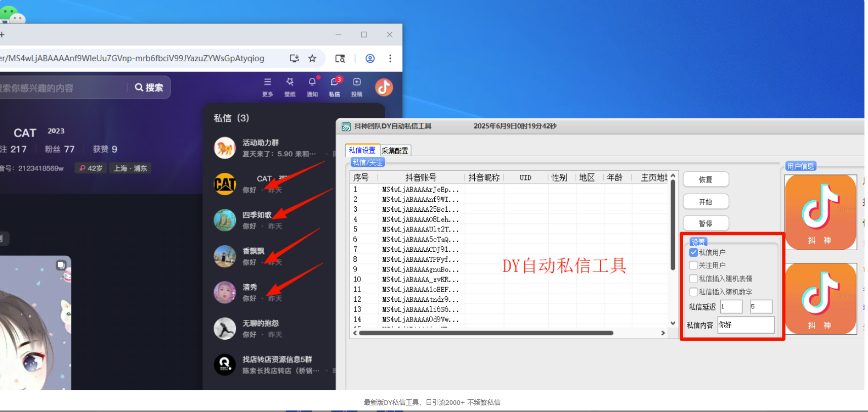Open the anime girl video thumbnail
This screenshot has height=412, width=868.
[x=35, y=323]
